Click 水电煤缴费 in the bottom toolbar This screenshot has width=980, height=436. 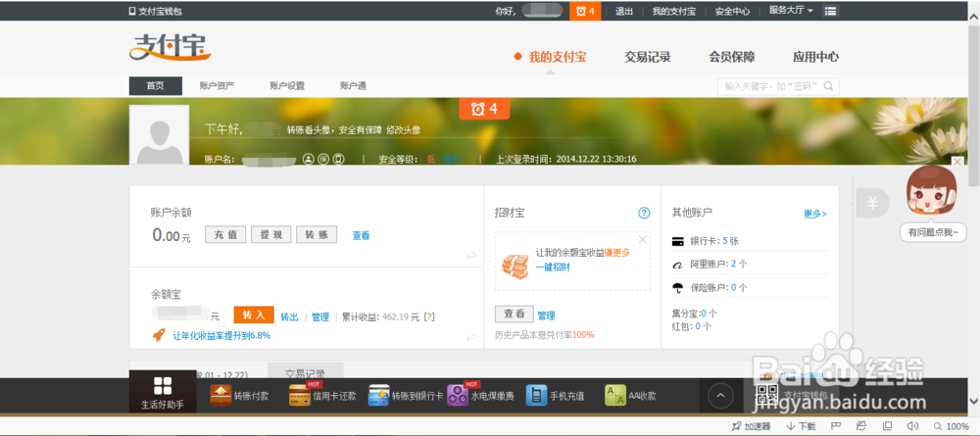point(480,396)
